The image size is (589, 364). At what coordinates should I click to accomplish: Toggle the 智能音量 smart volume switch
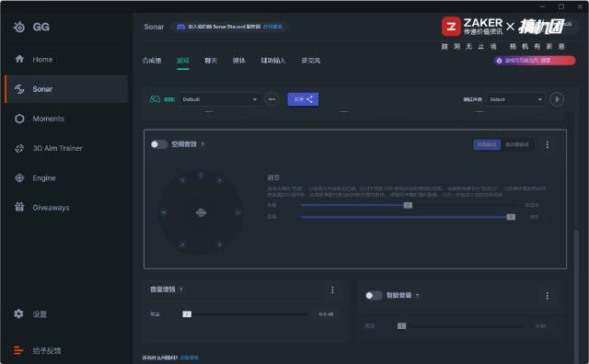[x=374, y=296]
